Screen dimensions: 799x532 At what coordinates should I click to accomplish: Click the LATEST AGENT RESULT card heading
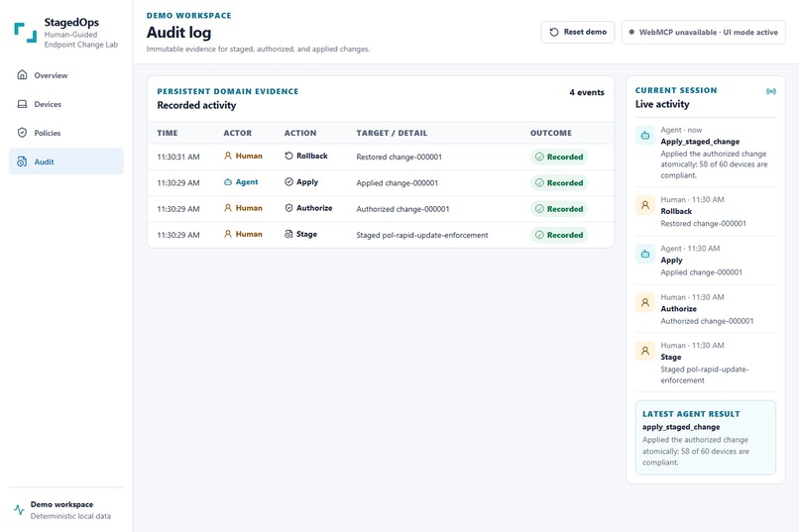pyautogui.click(x=691, y=414)
